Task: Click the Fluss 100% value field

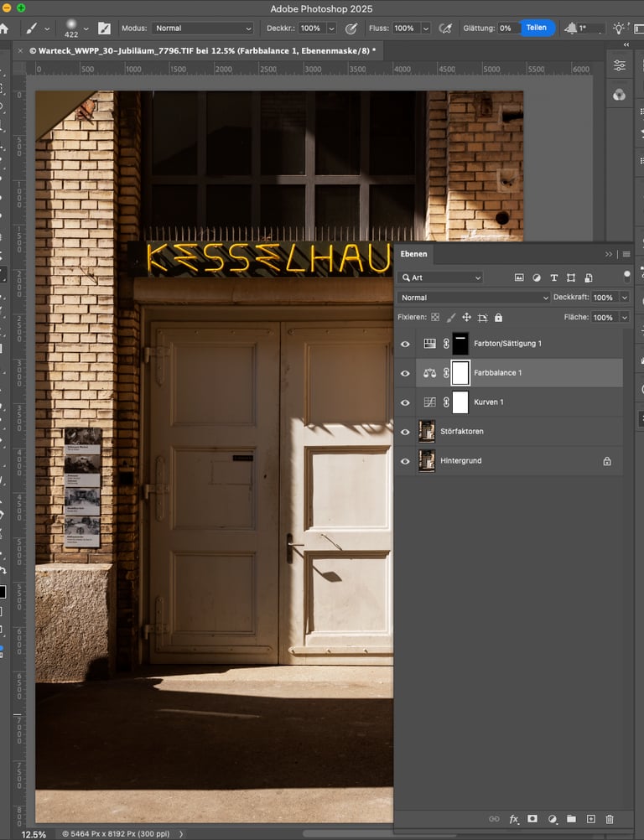Action: tap(406, 29)
